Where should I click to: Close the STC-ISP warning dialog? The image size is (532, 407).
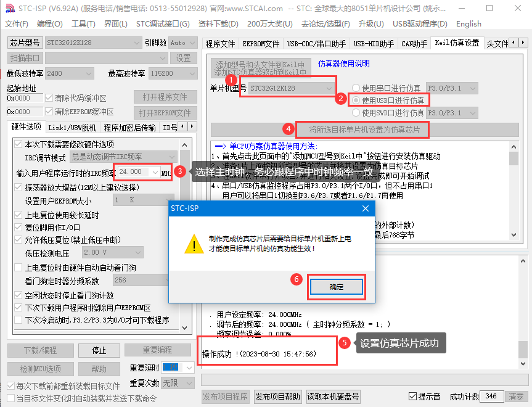pyautogui.click(x=366, y=208)
